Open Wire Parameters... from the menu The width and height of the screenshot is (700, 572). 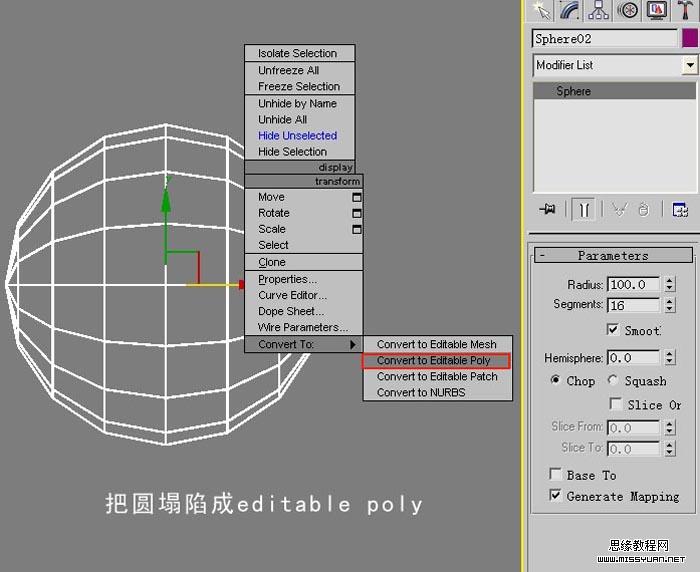click(304, 328)
